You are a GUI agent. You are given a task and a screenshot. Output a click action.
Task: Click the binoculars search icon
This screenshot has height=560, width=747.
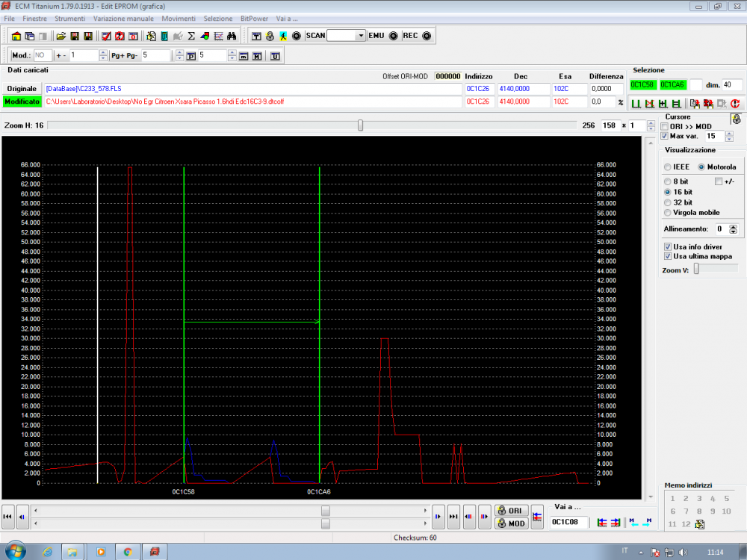(232, 36)
